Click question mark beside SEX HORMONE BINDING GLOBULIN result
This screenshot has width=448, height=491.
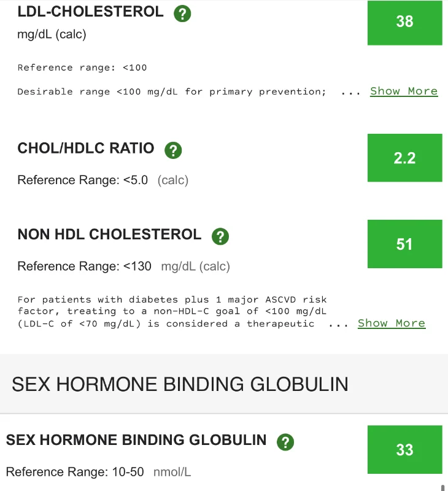[285, 442]
